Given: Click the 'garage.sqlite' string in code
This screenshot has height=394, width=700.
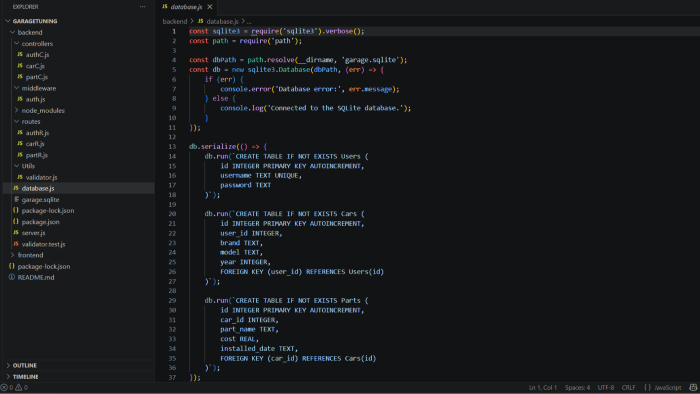Looking at the screenshot, I should (x=370, y=60).
